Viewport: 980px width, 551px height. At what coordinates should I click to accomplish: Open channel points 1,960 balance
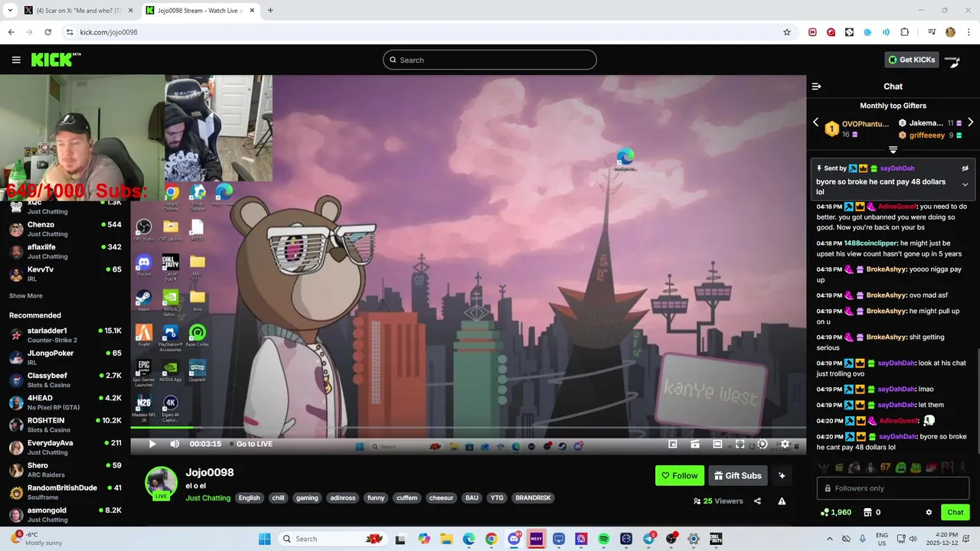click(835, 513)
